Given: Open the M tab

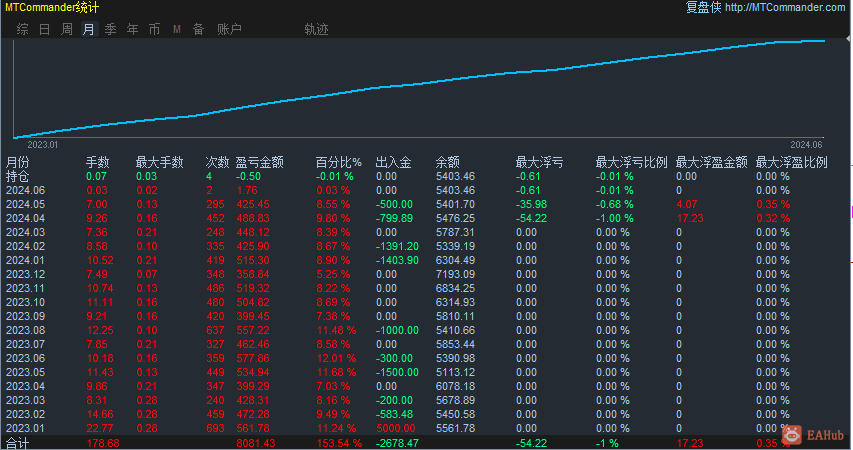Looking at the screenshot, I should pos(177,29).
